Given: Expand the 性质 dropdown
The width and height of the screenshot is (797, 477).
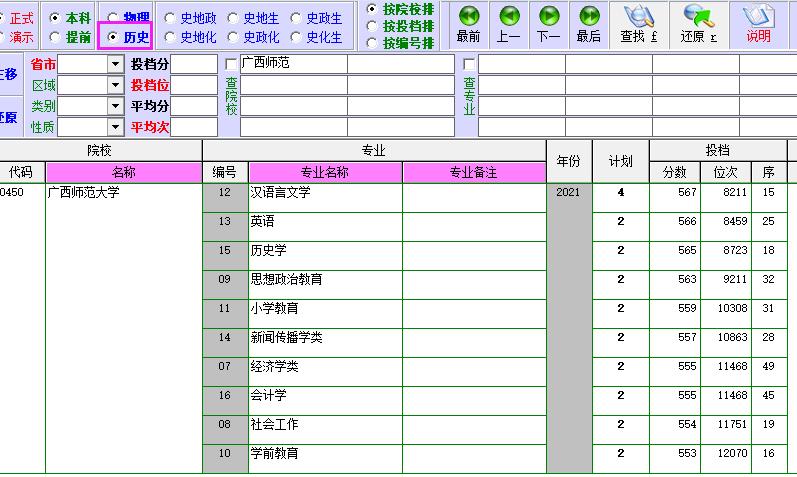Looking at the screenshot, I should pos(115,127).
